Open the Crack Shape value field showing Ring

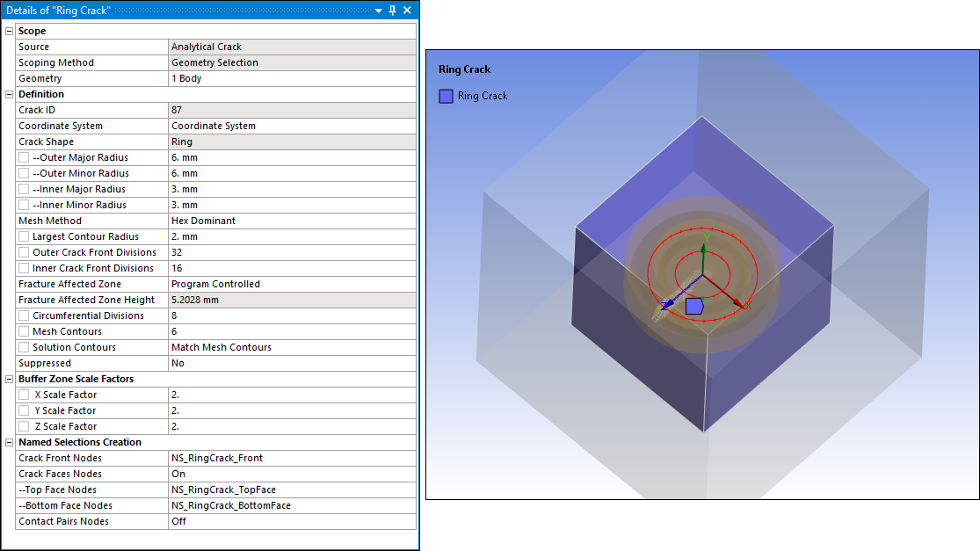[291, 141]
